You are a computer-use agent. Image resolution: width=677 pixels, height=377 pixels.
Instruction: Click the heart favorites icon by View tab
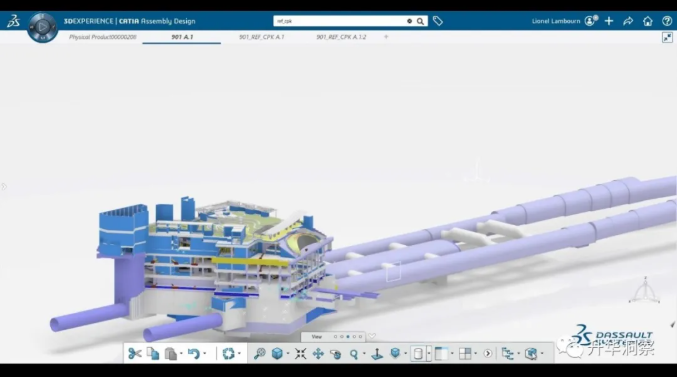coord(372,336)
